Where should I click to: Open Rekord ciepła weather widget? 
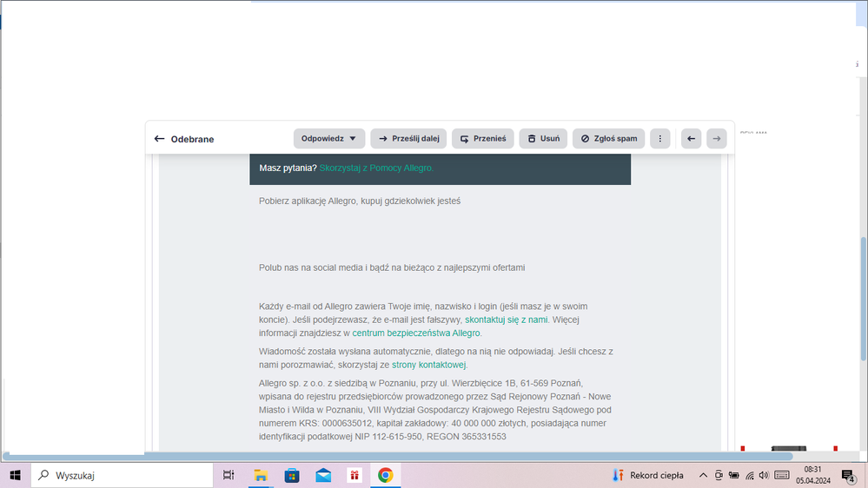(647, 475)
